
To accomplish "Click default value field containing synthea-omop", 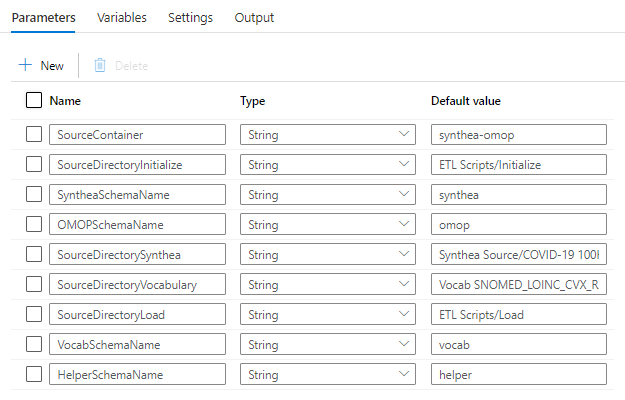I will (519, 134).
